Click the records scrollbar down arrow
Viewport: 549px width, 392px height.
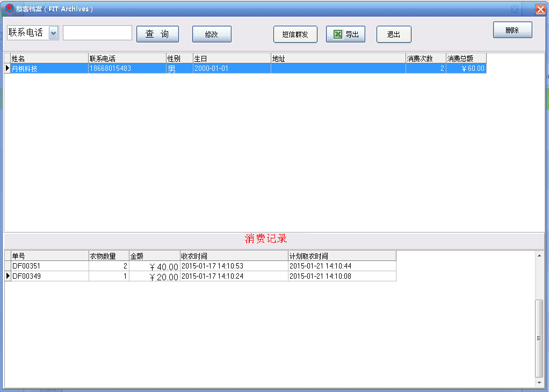click(539, 382)
